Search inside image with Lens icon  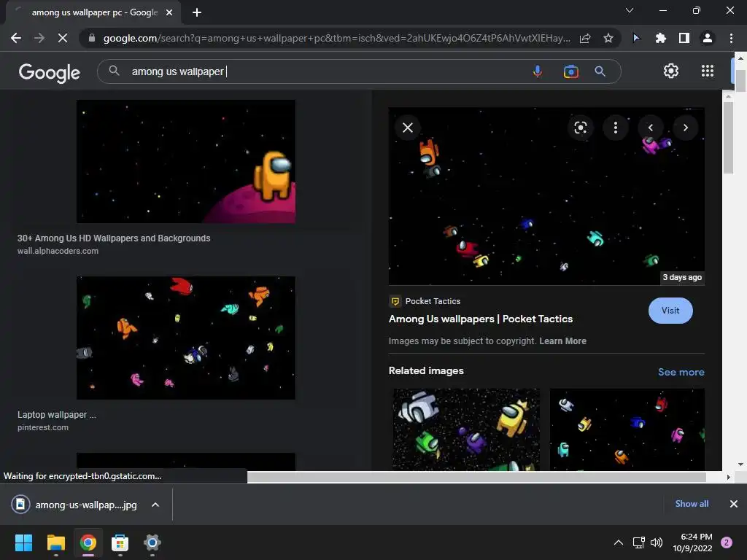[x=580, y=128]
